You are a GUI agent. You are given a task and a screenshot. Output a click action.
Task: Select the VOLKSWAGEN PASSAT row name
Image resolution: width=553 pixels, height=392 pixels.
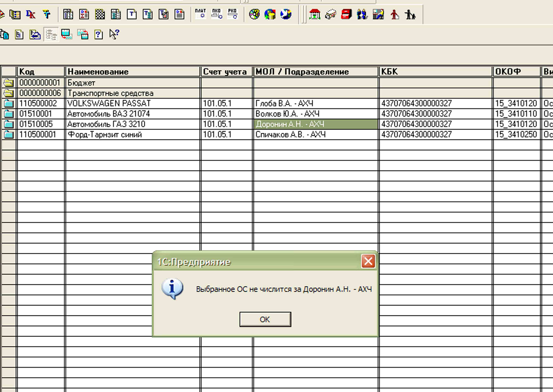[109, 104]
